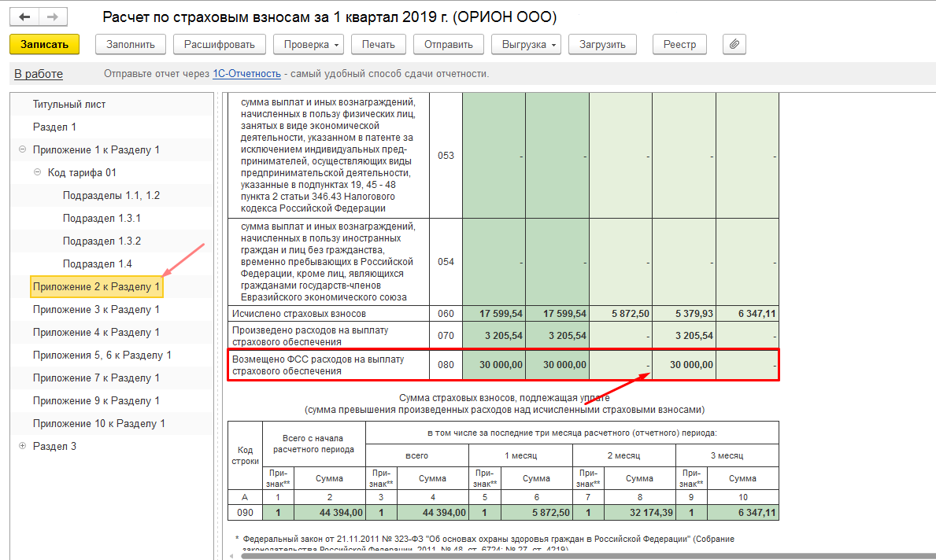Click the Исчислено страховых взносов row label
This screenshot has height=560, width=936.
tap(299, 314)
